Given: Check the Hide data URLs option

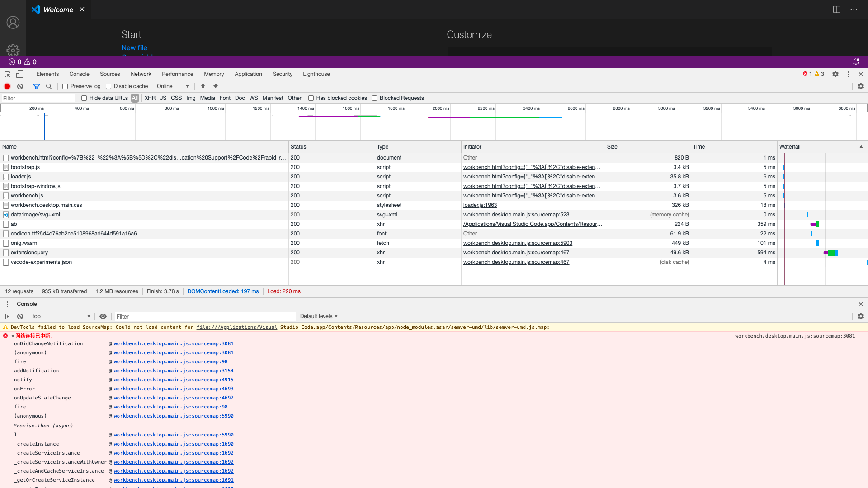Looking at the screenshot, I should click(84, 98).
